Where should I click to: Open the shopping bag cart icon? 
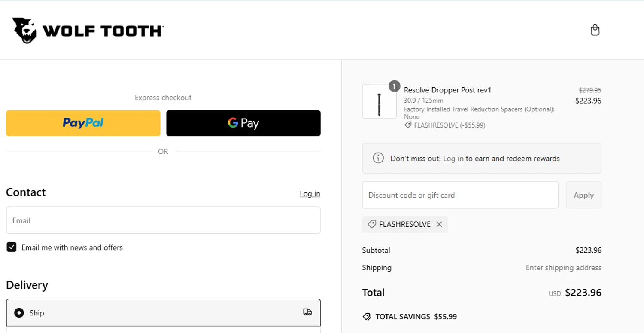coord(595,30)
